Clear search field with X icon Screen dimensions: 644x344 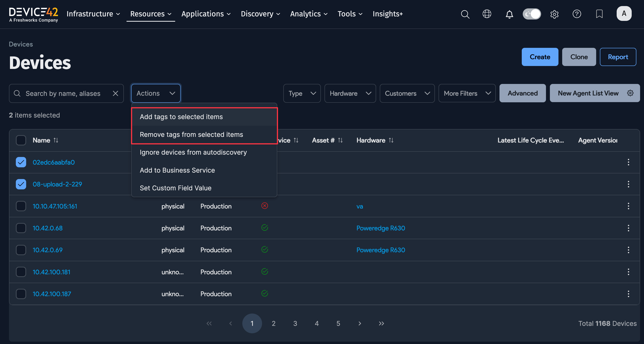[115, 94]
